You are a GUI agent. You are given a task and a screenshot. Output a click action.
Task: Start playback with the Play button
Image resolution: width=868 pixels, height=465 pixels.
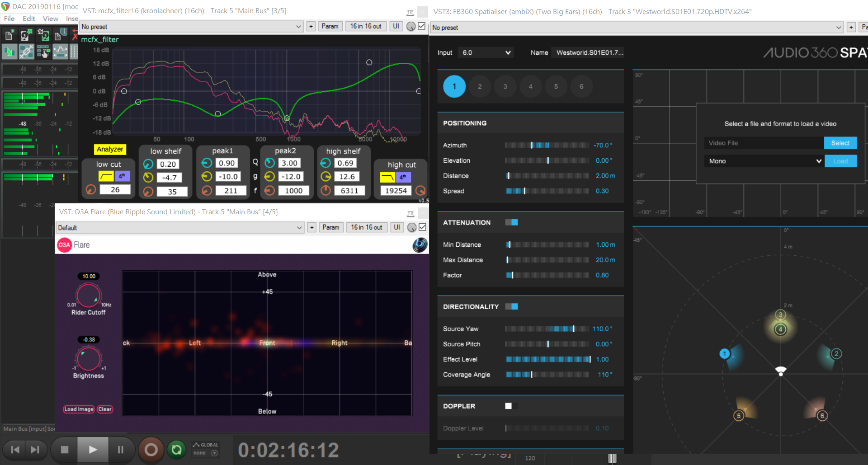93,450
